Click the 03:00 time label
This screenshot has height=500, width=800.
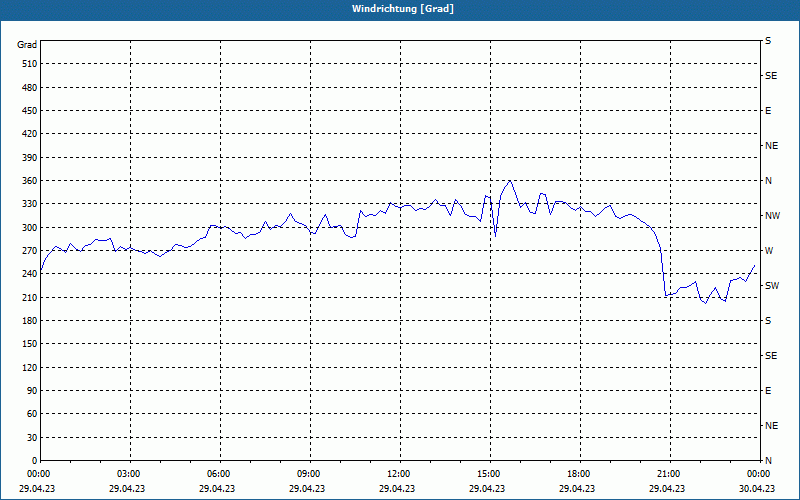[x=127, y=474]
